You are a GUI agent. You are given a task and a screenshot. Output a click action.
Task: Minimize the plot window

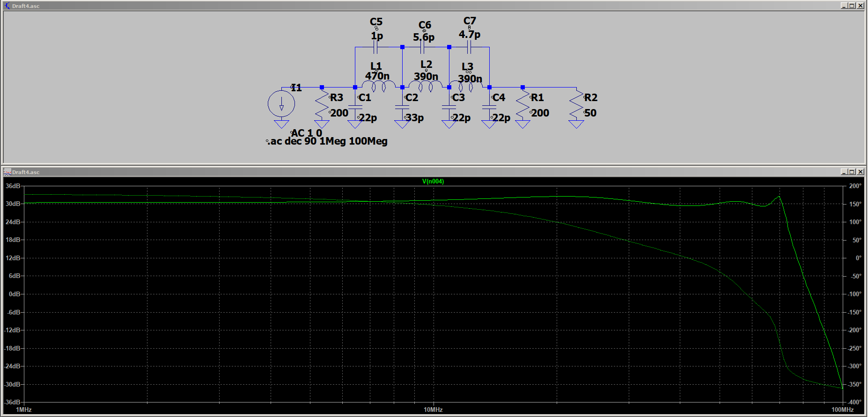(844, 172)
